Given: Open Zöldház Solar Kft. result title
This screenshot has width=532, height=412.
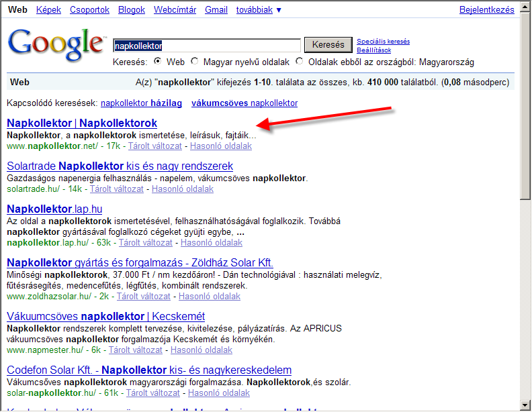Looking at the screenshot, I should (x=140, y=262).
